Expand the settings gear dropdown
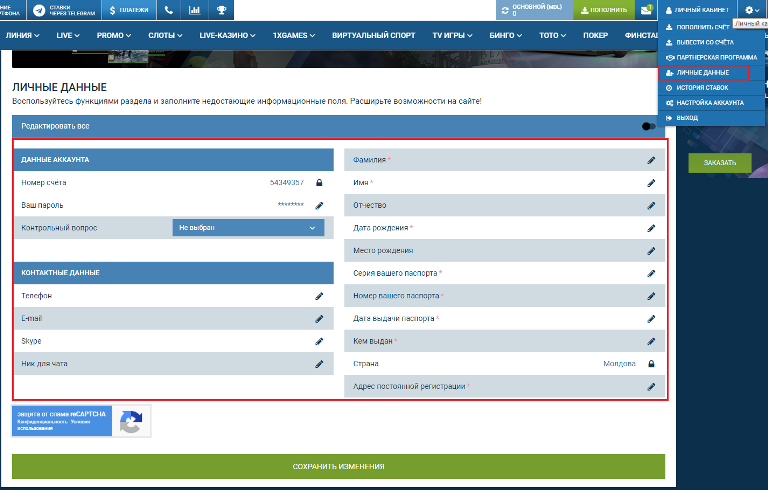 point(751,10)
